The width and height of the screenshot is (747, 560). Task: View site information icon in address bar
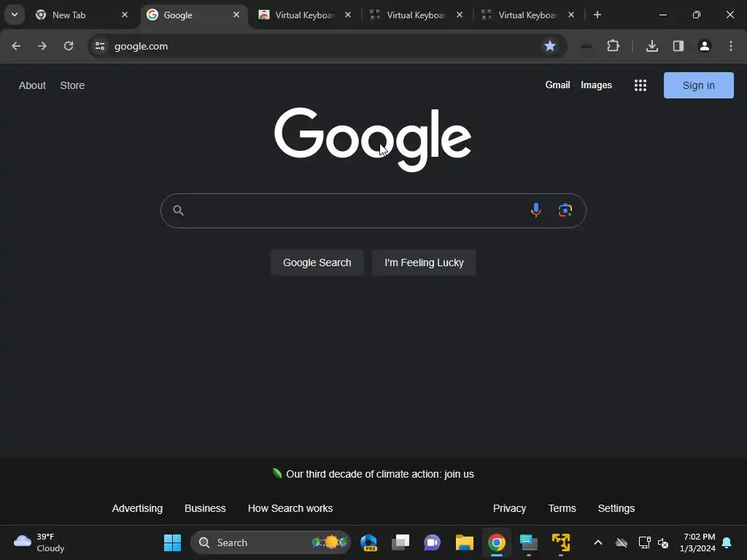pyautogui.click(x=100, y=46)
